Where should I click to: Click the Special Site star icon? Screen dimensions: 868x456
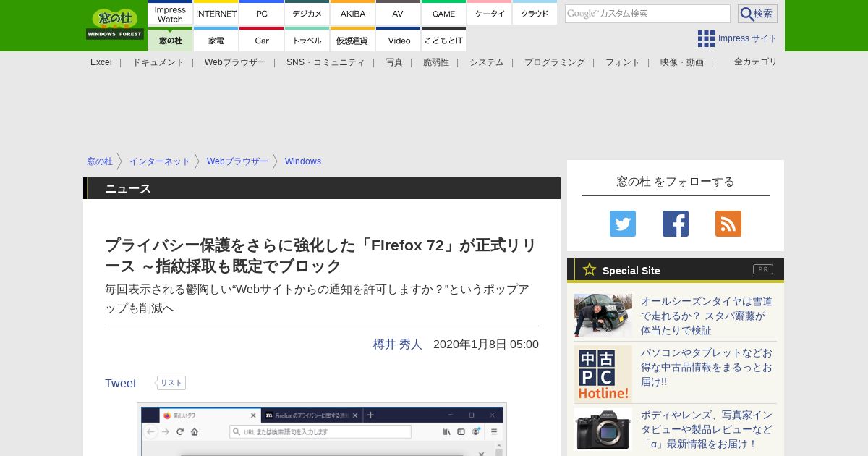pyautogui.click(x=590, y=270)
